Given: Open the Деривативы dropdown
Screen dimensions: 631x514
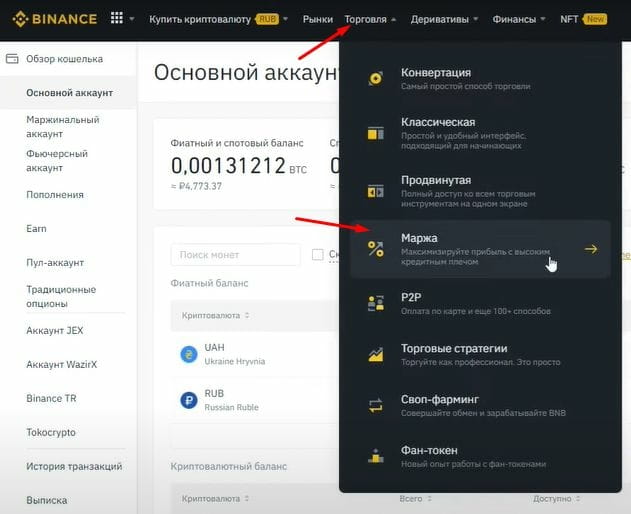Looking at the screenshot, I should (x=444, y=19).
